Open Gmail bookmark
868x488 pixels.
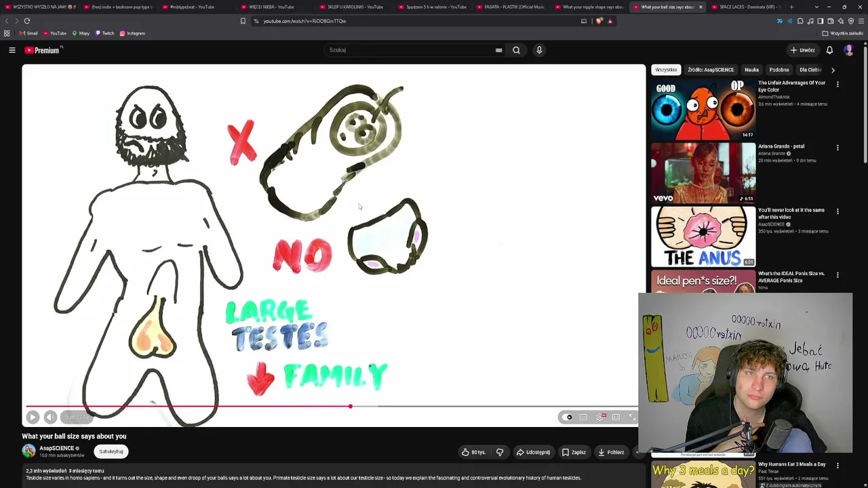coord(28,33)
